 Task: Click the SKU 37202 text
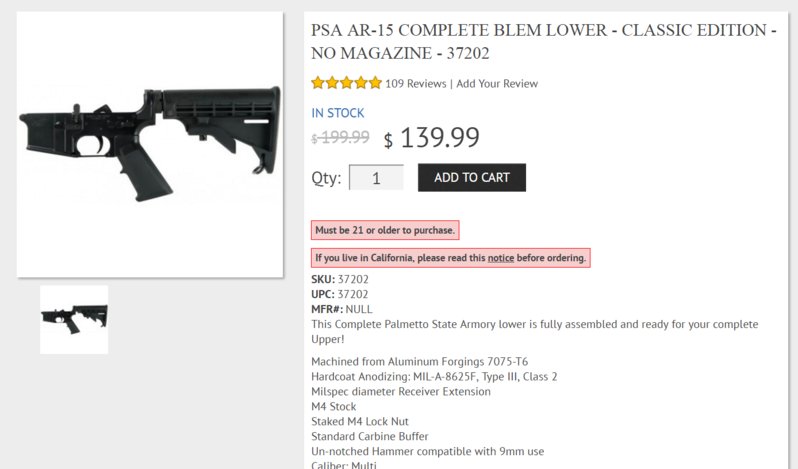click(x=340, y=279)
